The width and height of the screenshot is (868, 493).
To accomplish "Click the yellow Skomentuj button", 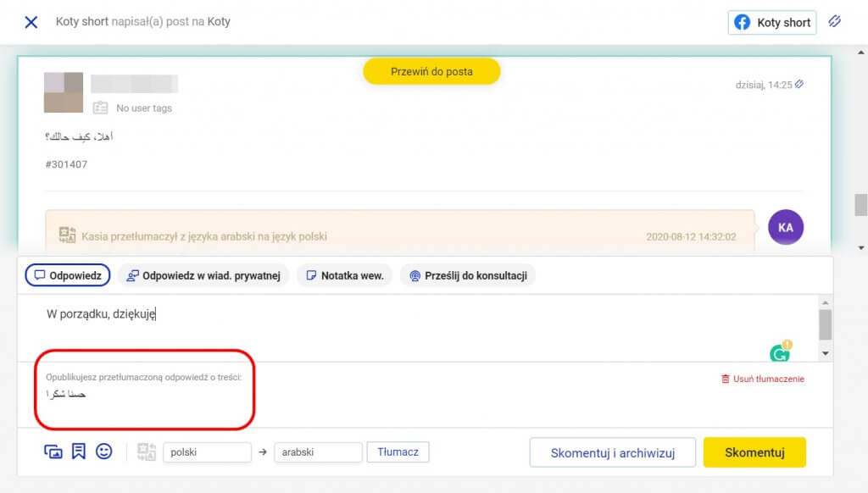I will coord(754,452).
